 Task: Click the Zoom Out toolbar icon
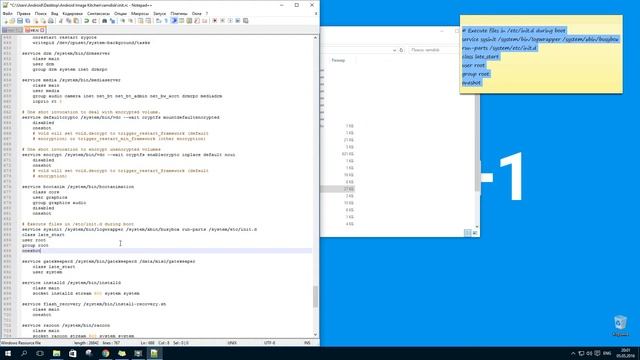click(131, 21)
